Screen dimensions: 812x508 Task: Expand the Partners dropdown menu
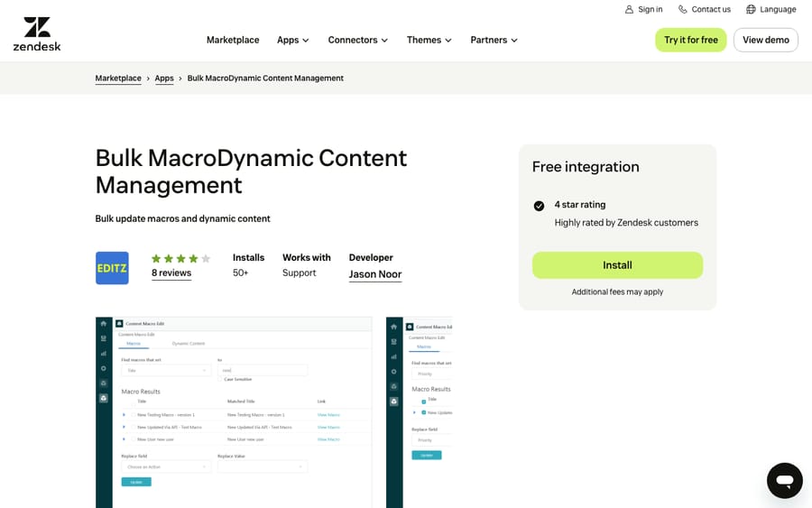494,40
